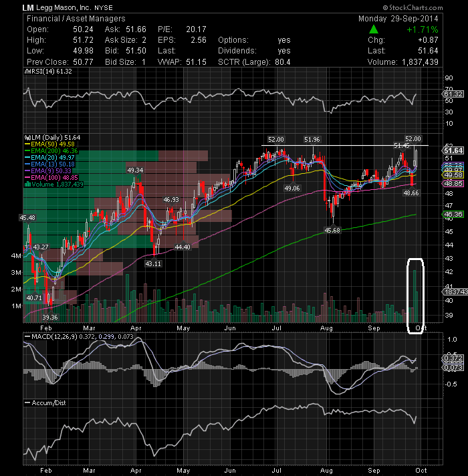
Task: Click the green EMA(200) legend line marker
Action: tap(27, 151)
